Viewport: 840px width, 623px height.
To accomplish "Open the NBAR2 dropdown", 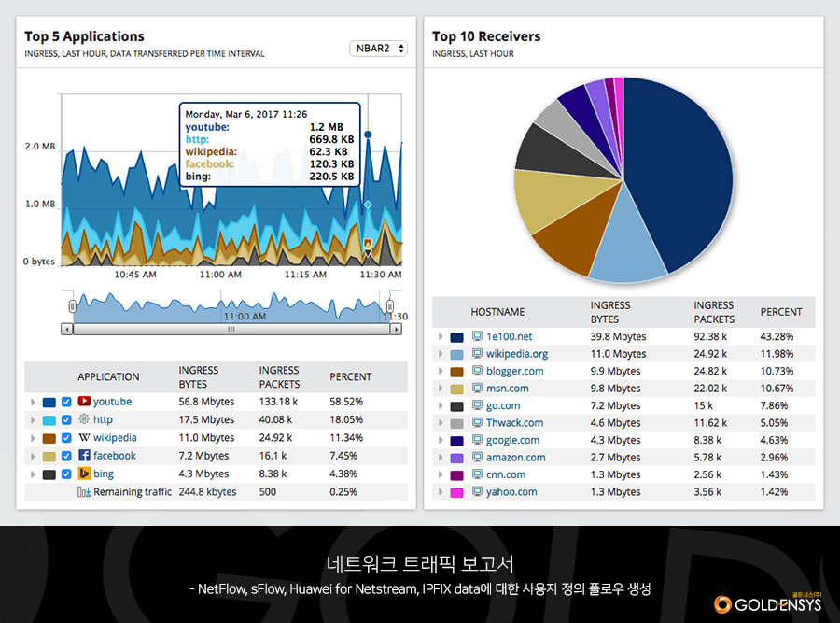I will click(378, 49).
